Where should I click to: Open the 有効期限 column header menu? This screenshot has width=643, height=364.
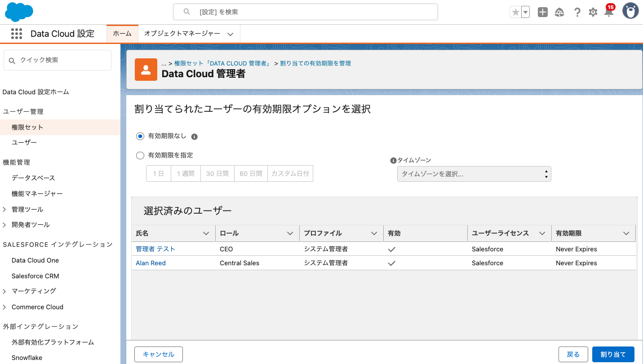(626, 233)
